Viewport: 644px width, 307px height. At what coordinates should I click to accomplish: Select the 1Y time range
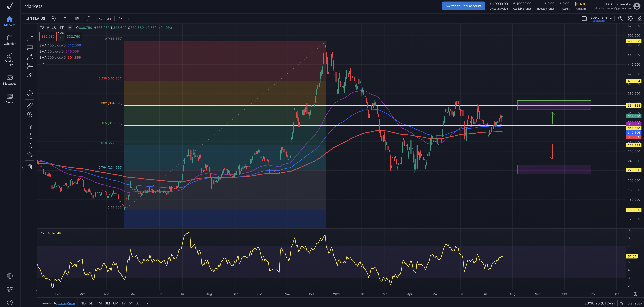[x=123, y=303]
